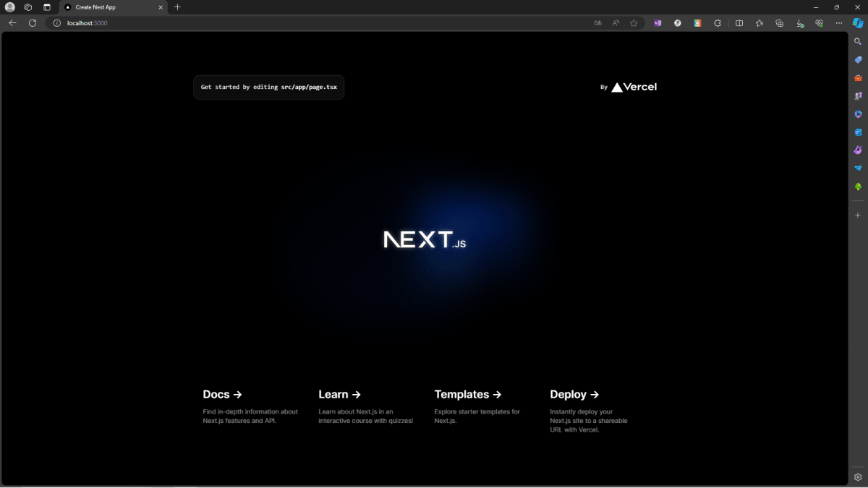Select the Create Next App tab
Screen dimensions: 868x488
click(114, 7)
